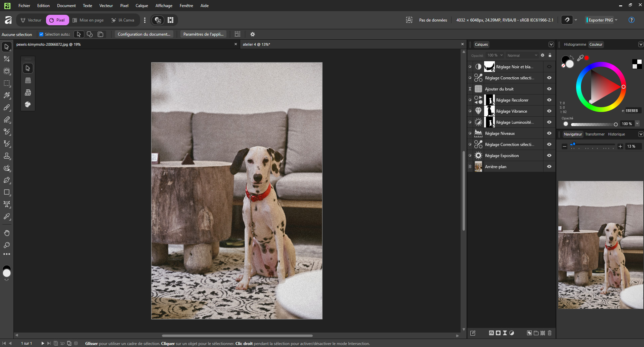Image resolution: width=644 pixels, height=347 pixels.
Task: Click Configuration du document button
Action: pyautogui.click(x=144, y=34)
